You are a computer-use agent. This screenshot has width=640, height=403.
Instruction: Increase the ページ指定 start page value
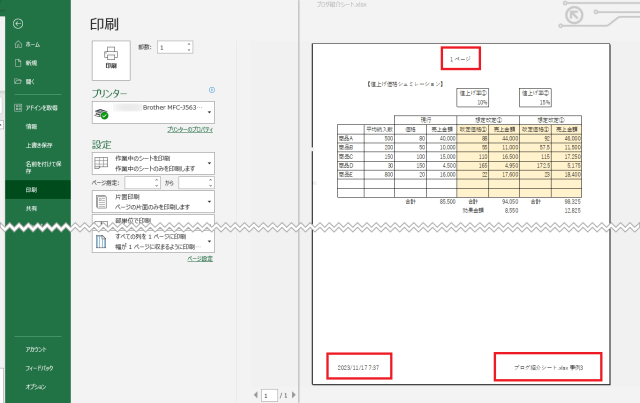point(157,180)
